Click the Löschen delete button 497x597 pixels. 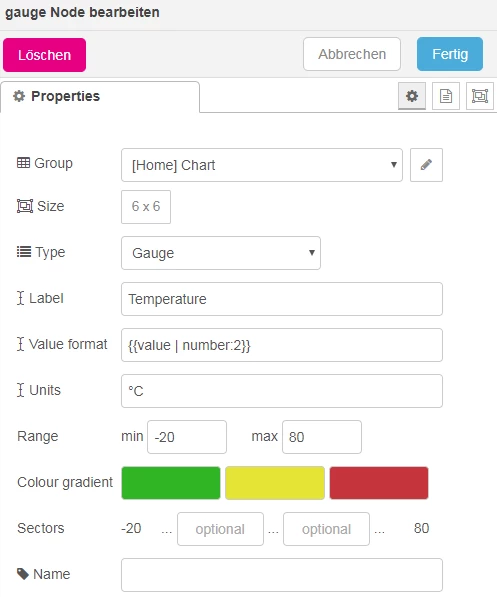[x=45, y=55]
